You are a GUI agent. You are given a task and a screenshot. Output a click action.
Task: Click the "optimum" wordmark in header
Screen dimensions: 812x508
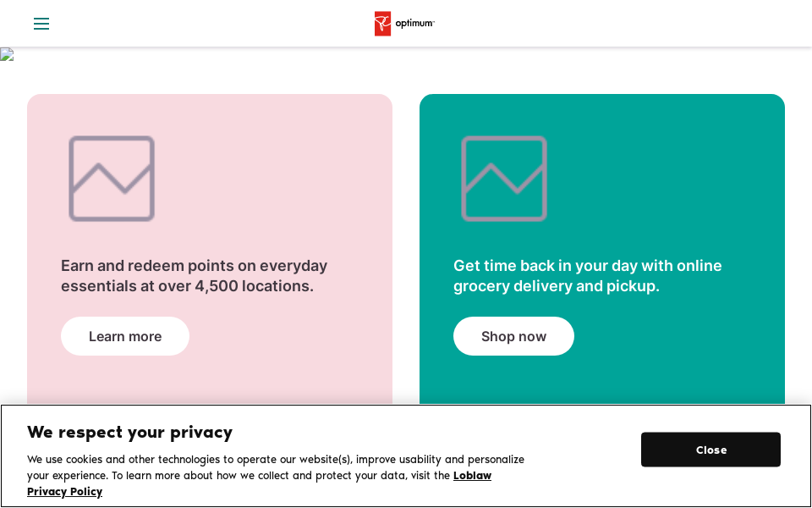coord(414,24)
